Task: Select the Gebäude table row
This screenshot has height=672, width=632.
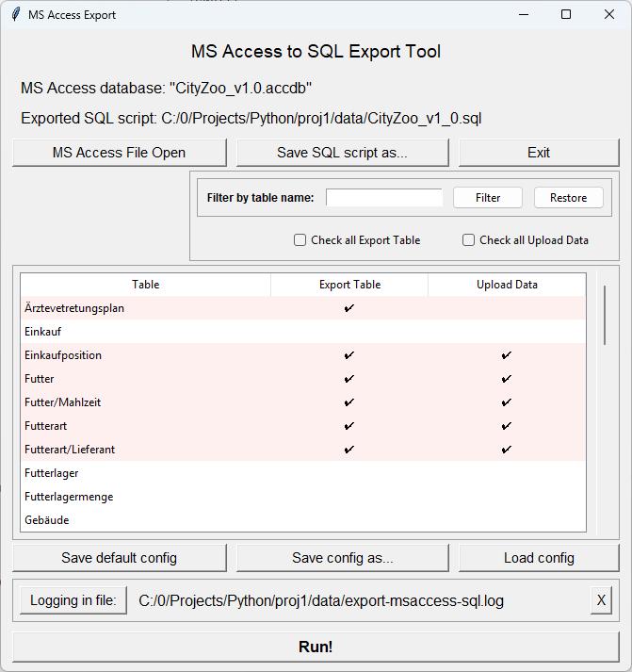Action: click(x=303, y=520)
